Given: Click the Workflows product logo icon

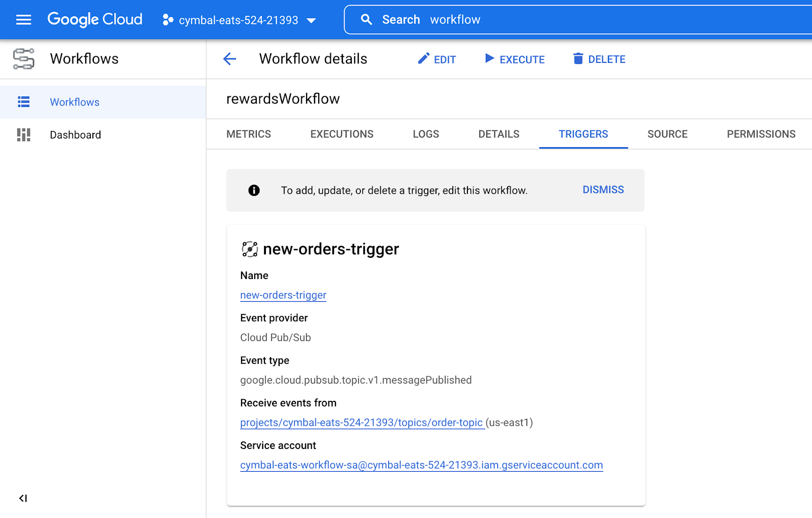Looking at the screenshot, I should click(23, 59).
